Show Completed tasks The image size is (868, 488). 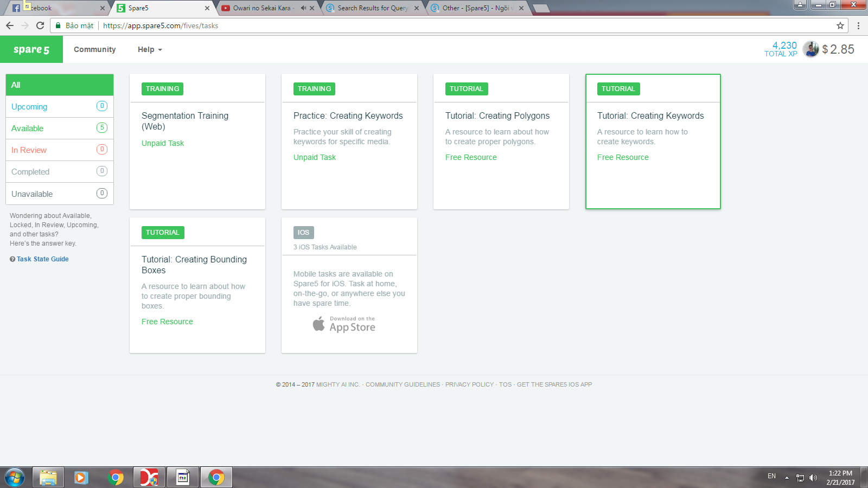pyautogui.click(x=60, y=172)
